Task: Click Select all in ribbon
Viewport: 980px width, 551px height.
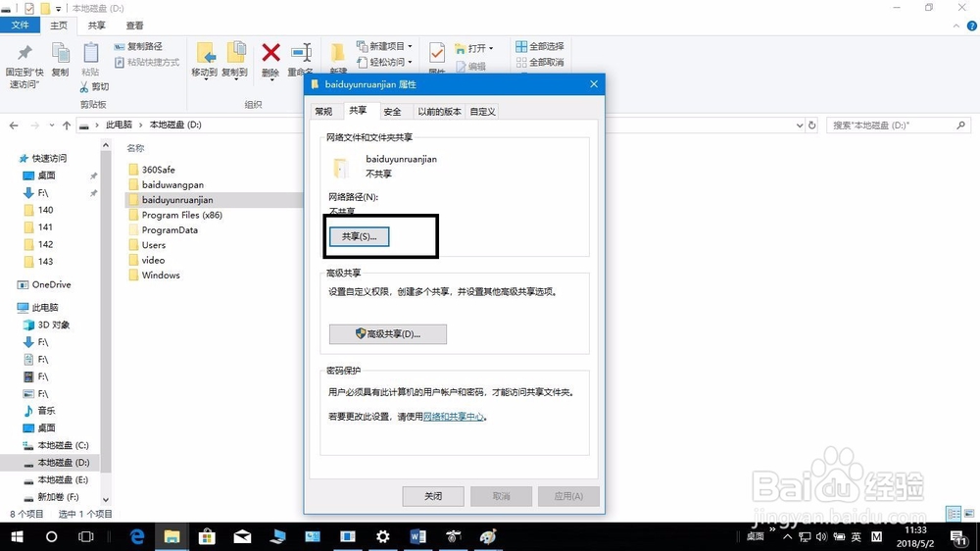Action: [x=540, y=46]
